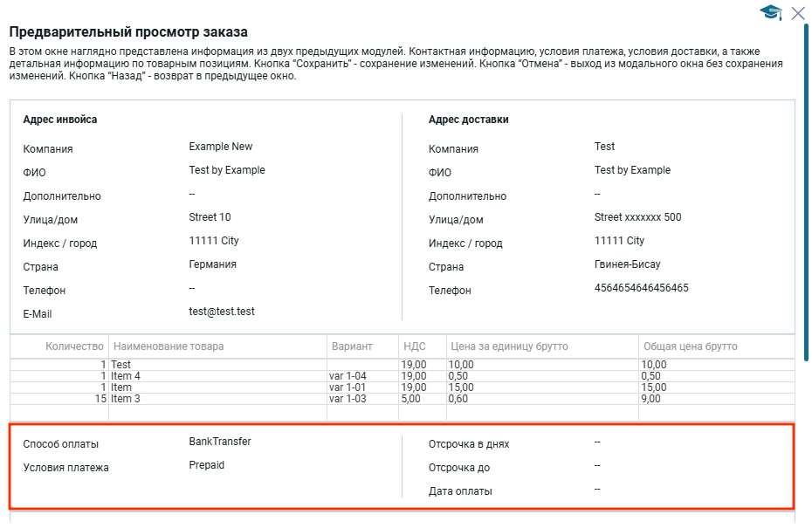Click the delivery phone number 4564654646456465
Viewport: 812px width, 528px height.
(x=641, y=288)
